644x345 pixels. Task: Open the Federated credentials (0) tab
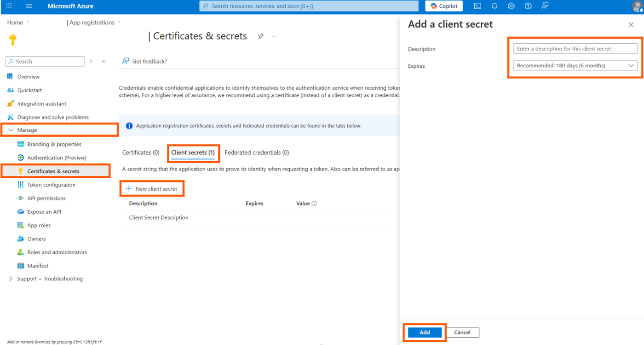[x=257, y=152]
